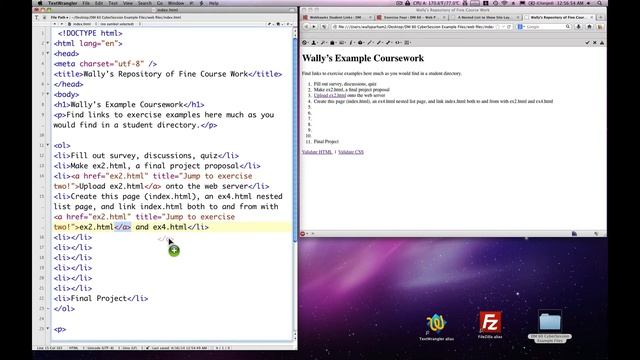Open the File menu

pos(86,3)
